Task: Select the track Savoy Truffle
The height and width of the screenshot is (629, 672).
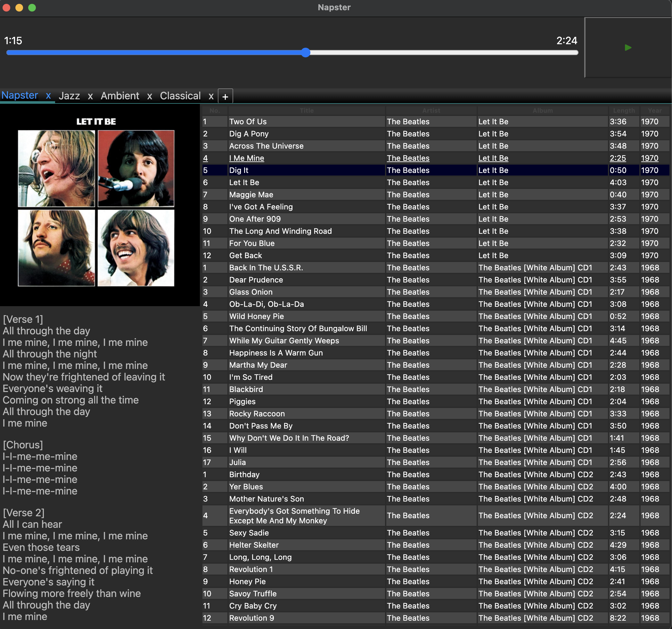Action: pos(435,593)
